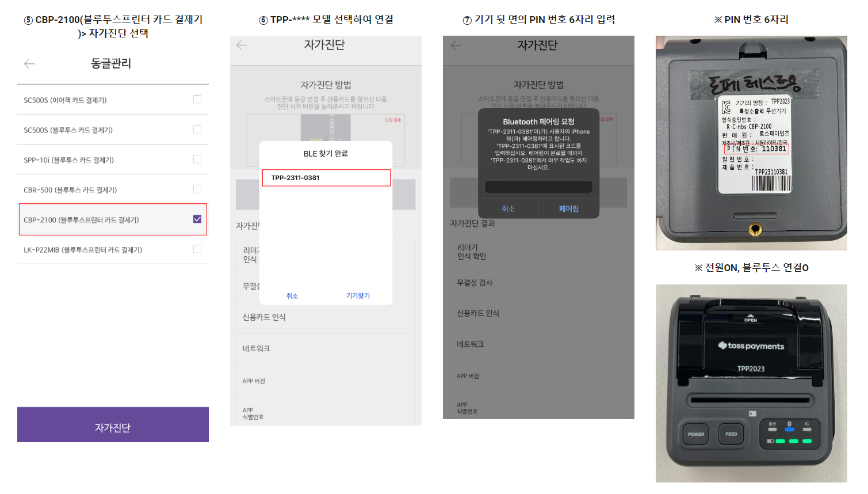868x494 pixels.
Task: Select the CBP-2100 (블루투스프린터 카드 결제기) row
Action: (113, 219)
